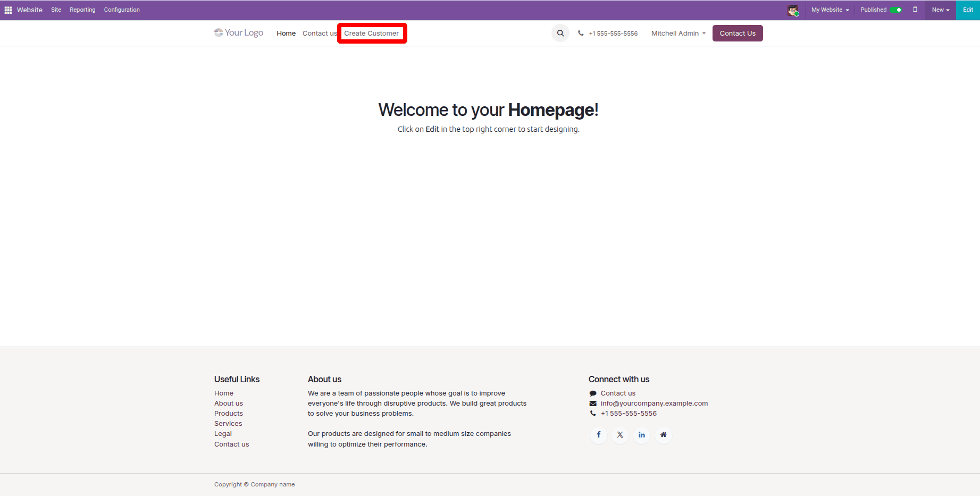Image resolution: width=980 pixels, height=496 pixels.
Task: Open the apps menu grid icon
Action: (x=8, y=10)
